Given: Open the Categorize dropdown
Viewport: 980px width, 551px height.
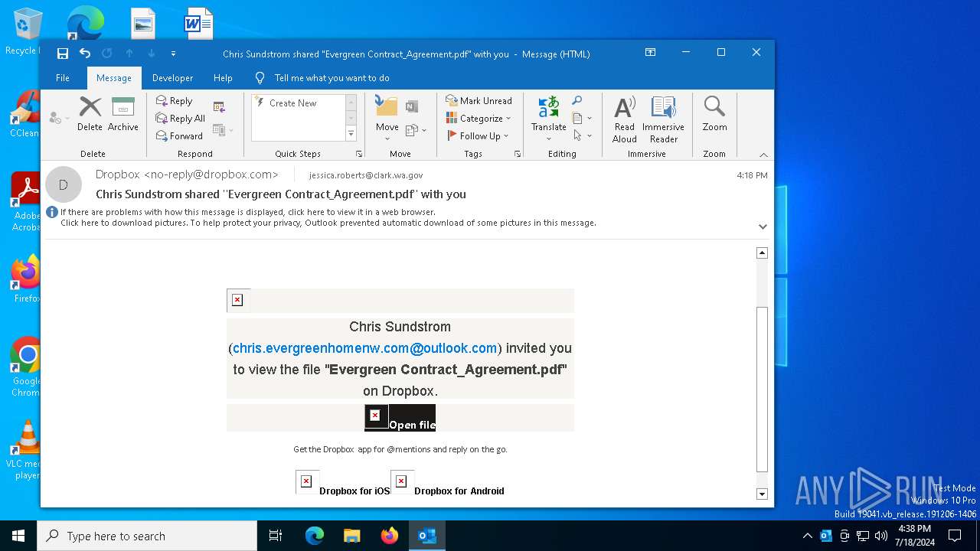Looking at the screenshot, I should click(x=479, y=119).
